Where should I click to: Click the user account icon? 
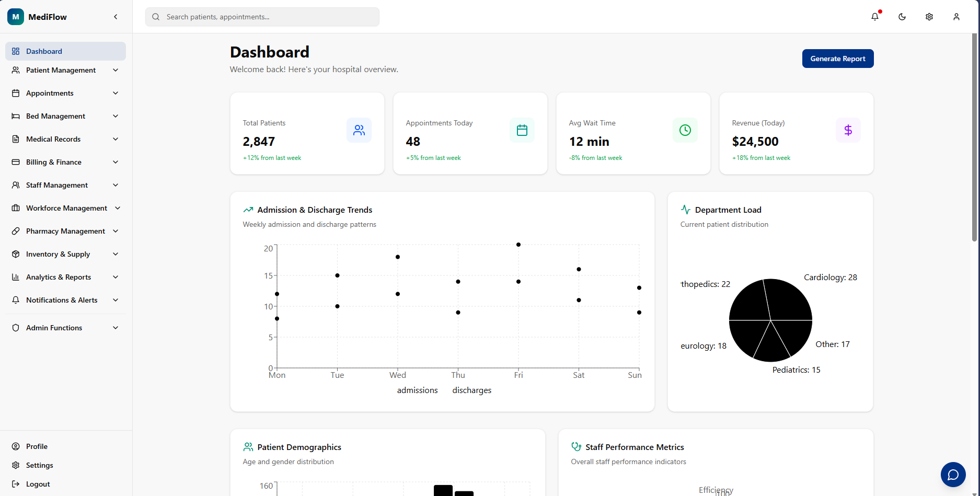[x=956, y=17]
